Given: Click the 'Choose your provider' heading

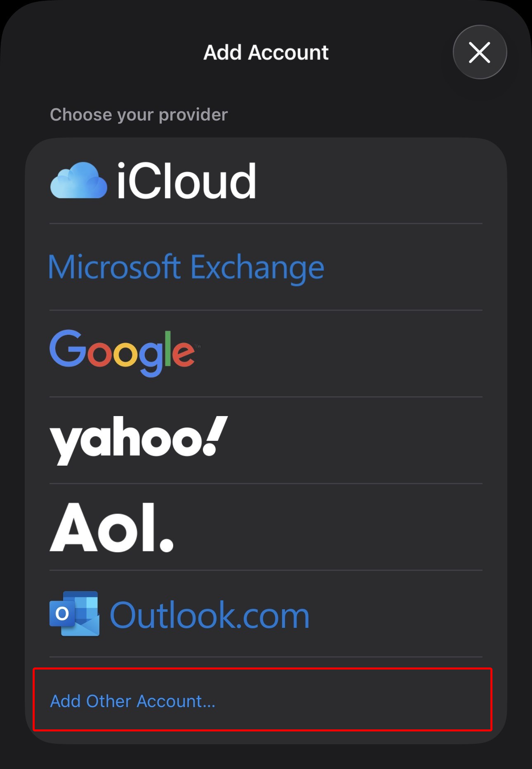Looking at the screenshot, I should pyautogui.click(x=139, y=115).
